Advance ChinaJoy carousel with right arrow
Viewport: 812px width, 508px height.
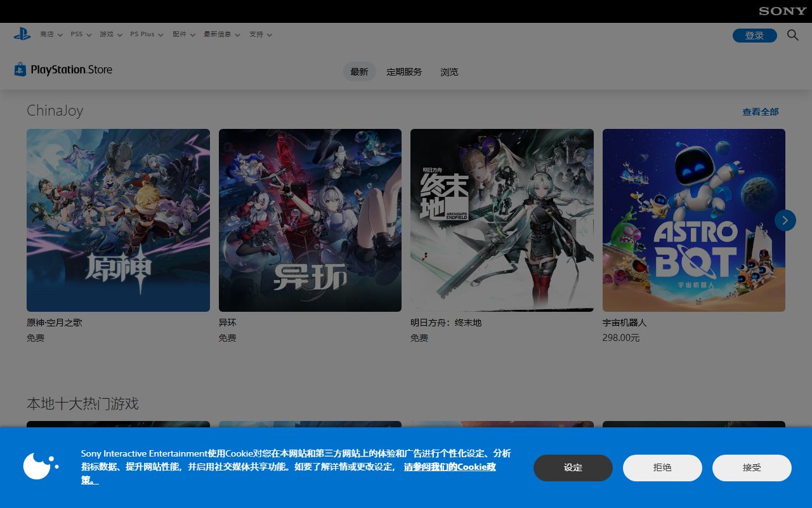click(785, 220)
